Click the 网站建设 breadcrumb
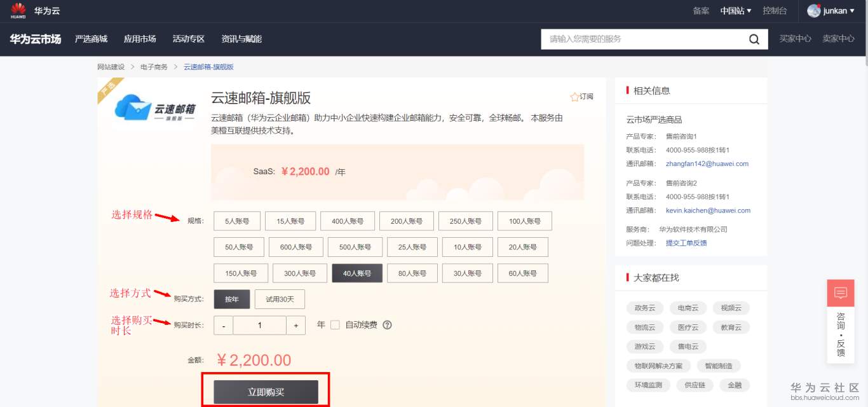Viewport: 868px width, 407px height. (x=111, y=67)
